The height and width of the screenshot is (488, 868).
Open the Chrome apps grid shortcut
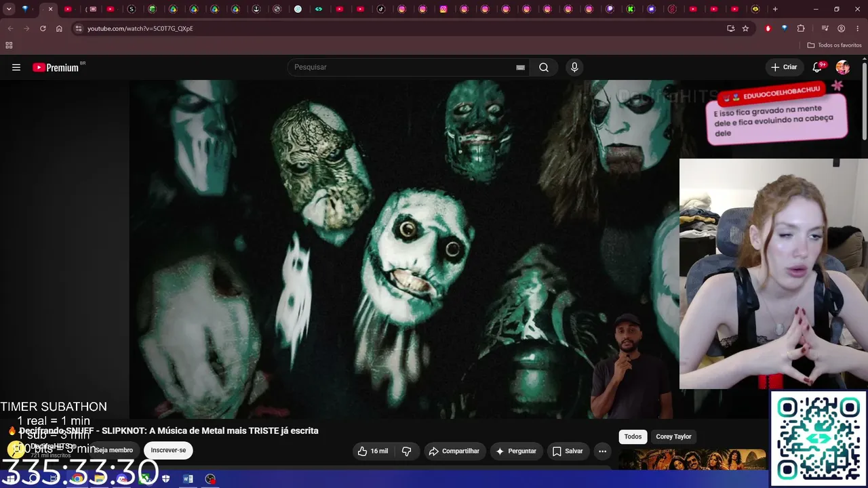pyautogui.click(x=9, y=45)
